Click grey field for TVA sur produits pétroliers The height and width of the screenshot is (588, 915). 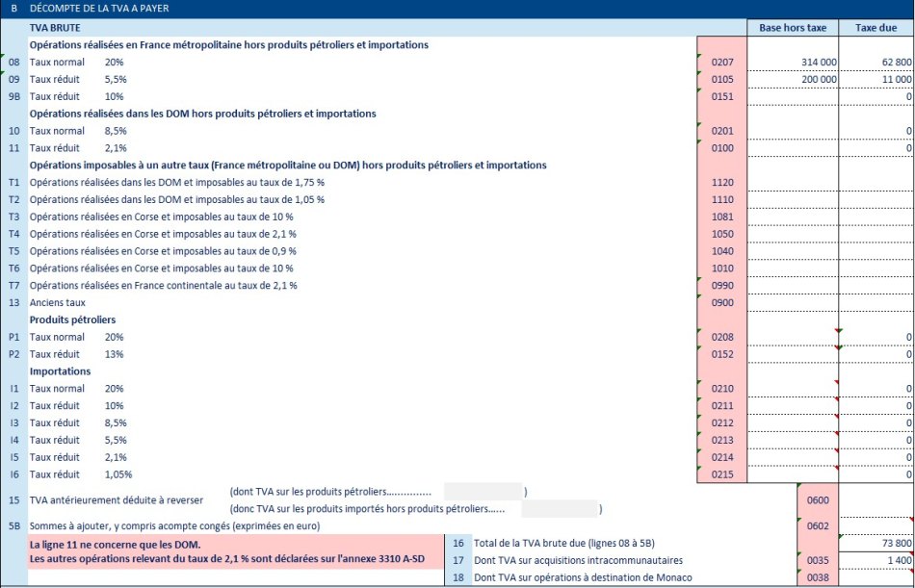(483, 491)
